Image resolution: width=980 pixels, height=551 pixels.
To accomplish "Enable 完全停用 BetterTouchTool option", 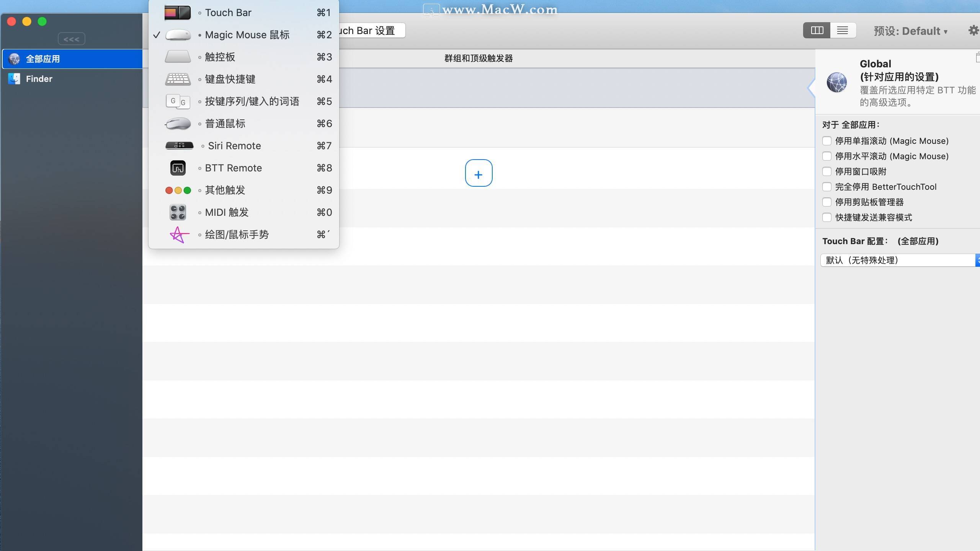I will pos(826,186).
